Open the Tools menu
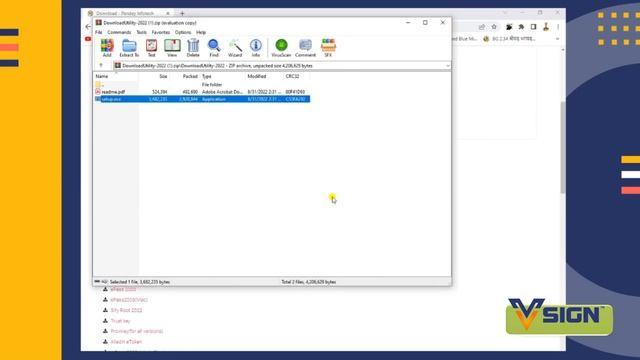 (141, 32)
